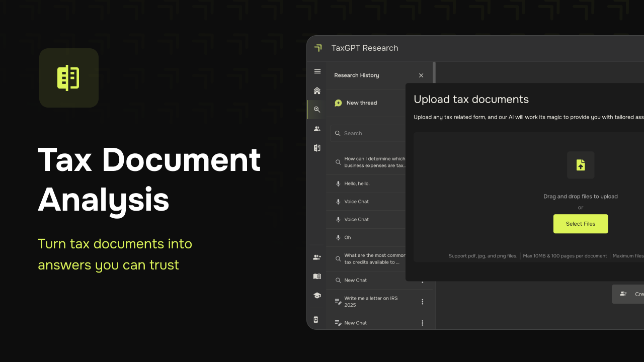
Task: Click the 'Upload tax documents' heading
Action: [x=471, y=99]
